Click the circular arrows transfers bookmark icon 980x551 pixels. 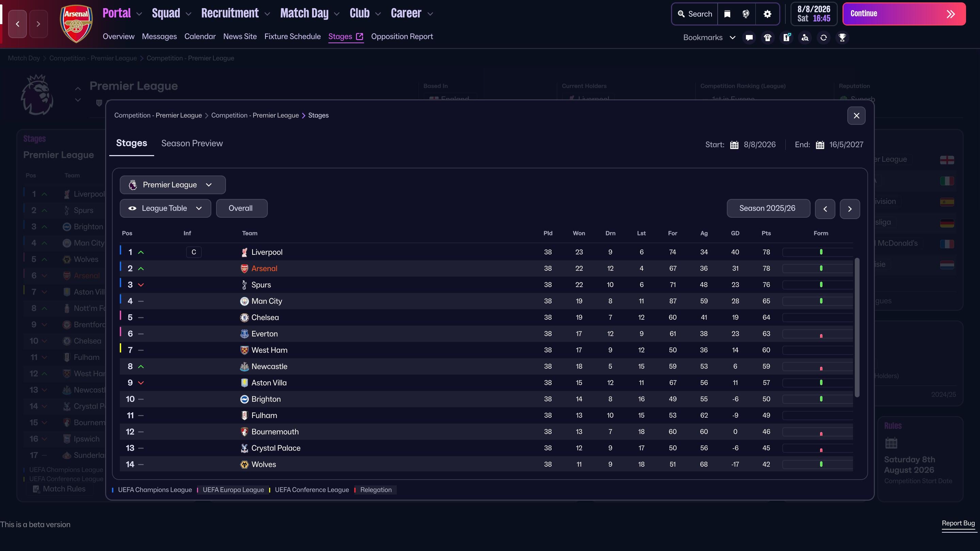coord(823,38)
